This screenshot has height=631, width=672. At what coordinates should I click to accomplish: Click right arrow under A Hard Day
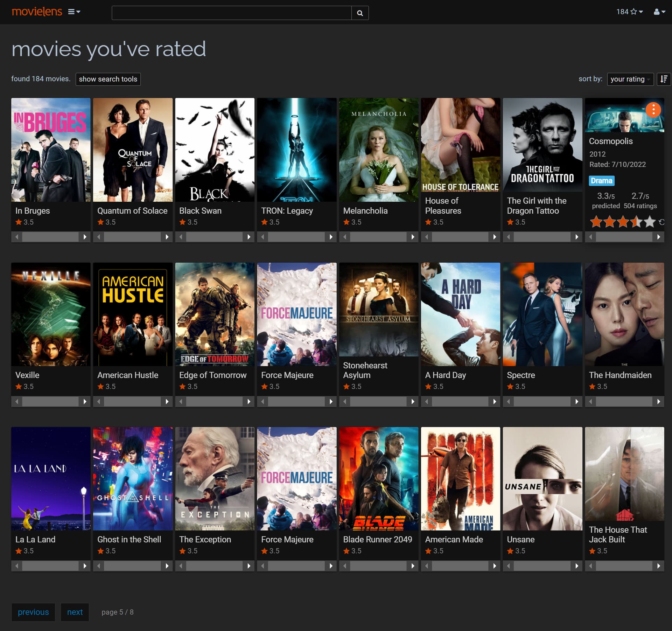(x=495, y=402)
